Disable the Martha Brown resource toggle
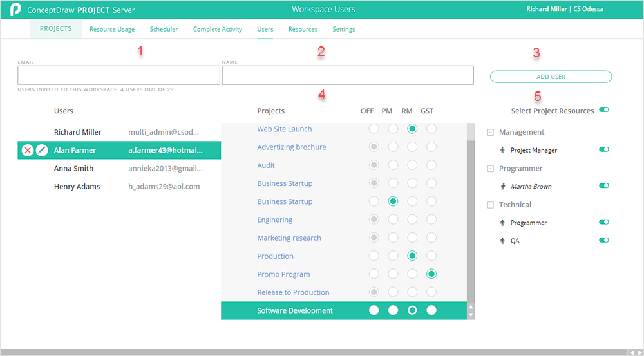644x356 pixels. coord(604,185)
